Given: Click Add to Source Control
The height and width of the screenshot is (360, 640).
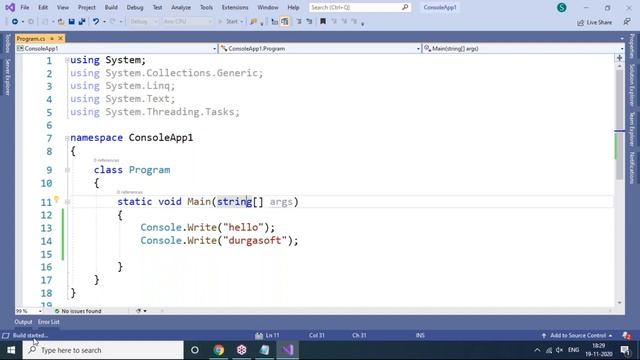Looking at the screenshot, I should click(x=578, y=336).
